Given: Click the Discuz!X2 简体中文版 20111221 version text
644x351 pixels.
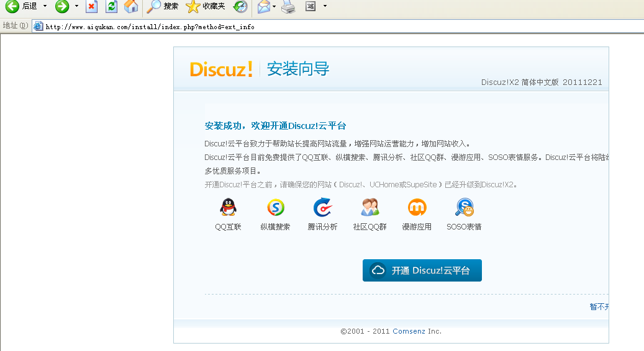Looking at the screenshot, I should (x=542, y=82).
